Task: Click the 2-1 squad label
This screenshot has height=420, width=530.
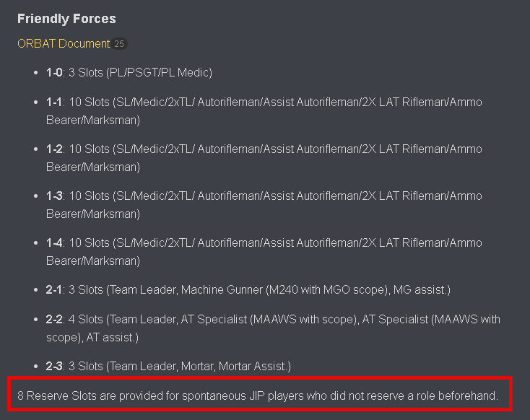Action: tap(53, 289)
